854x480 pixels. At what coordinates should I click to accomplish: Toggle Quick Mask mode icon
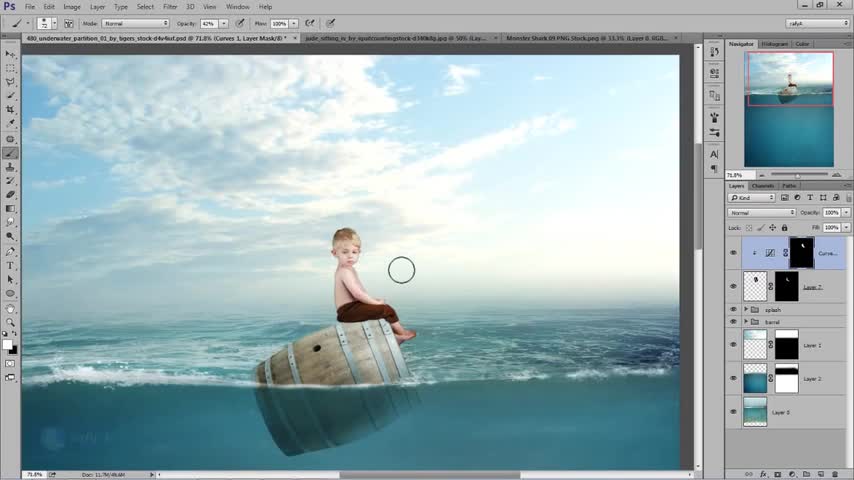click(10, 363)
